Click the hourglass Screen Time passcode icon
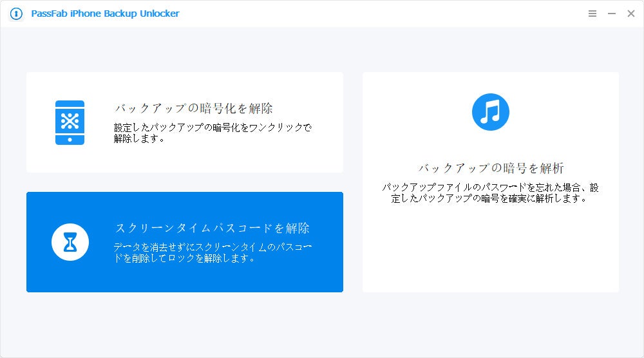Image resolution: width=644 pixels, height=358 pixels. (x=70, y=242)
